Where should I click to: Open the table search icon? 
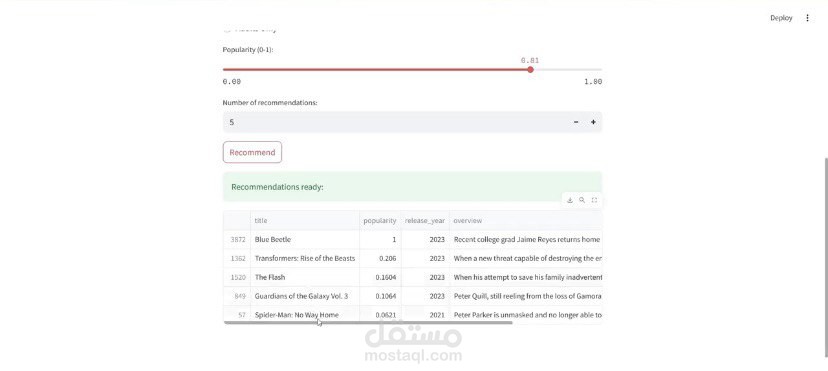pyautogui.click(x=582, y=200)
